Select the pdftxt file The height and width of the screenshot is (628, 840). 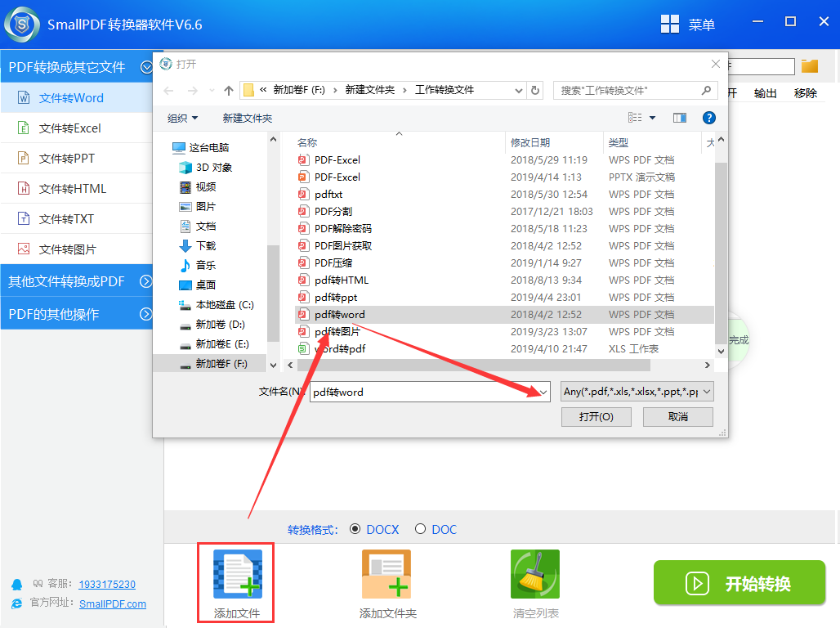tap(328, 194)
